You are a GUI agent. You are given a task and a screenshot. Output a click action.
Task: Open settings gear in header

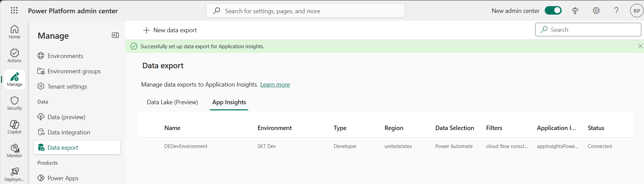coord(596,11)
